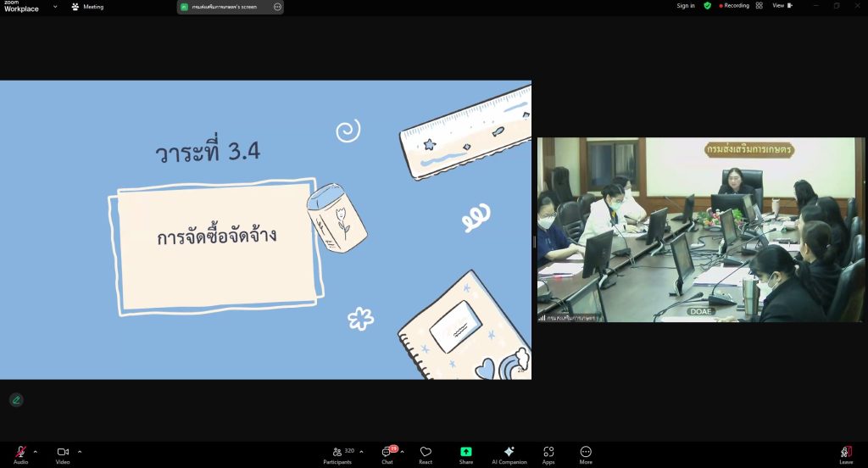The height and width of the screenshot is (468, 868).
Task: Click the React heart icon
Action: click(x=426, y=453)
